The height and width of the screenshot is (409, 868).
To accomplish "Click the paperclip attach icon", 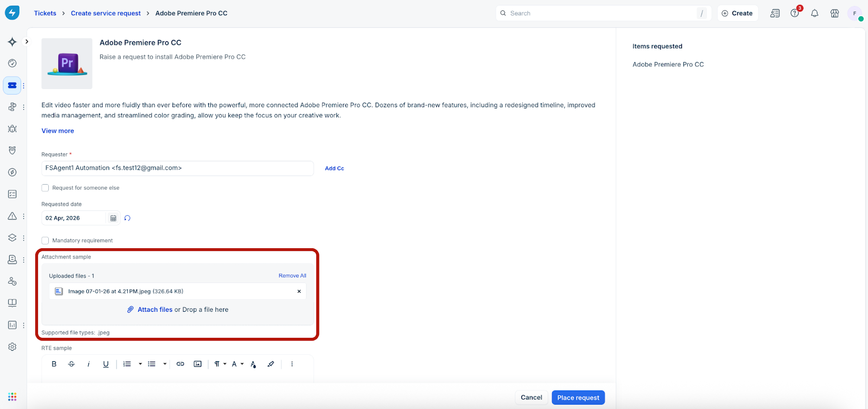I will click(x=130, y=310).
